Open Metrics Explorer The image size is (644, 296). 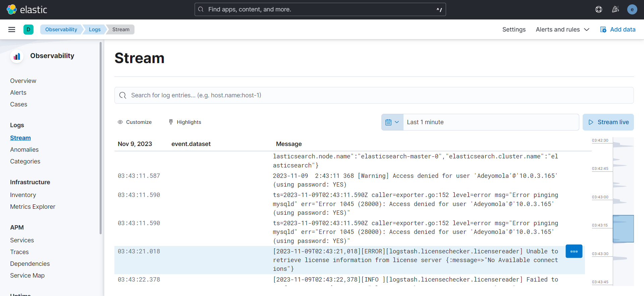pos(33,207)
